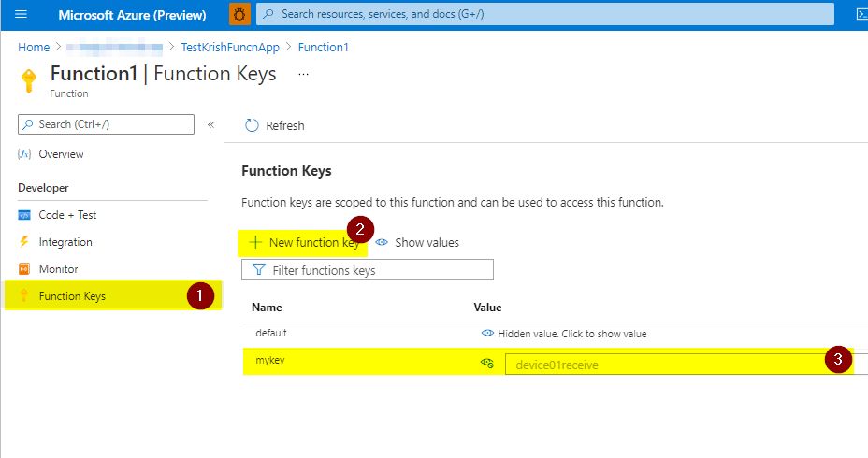Click the Refresh button
This screenshot has width=868, height=458.
click(275, 125)
